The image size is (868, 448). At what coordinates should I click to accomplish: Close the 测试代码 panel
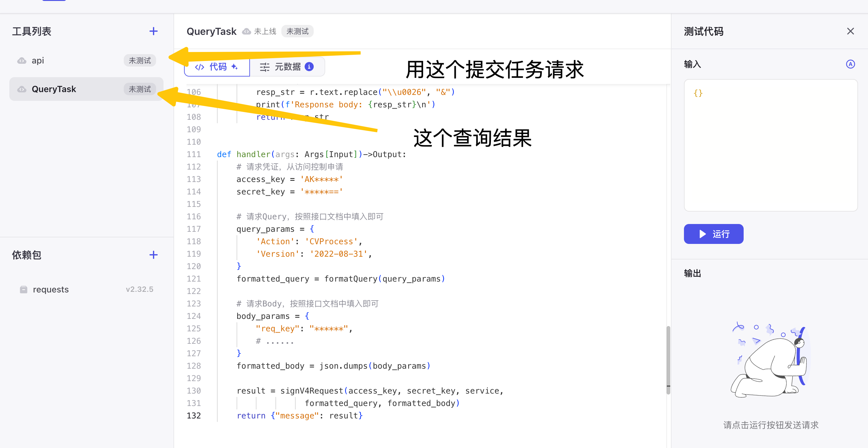pos(850,31)
